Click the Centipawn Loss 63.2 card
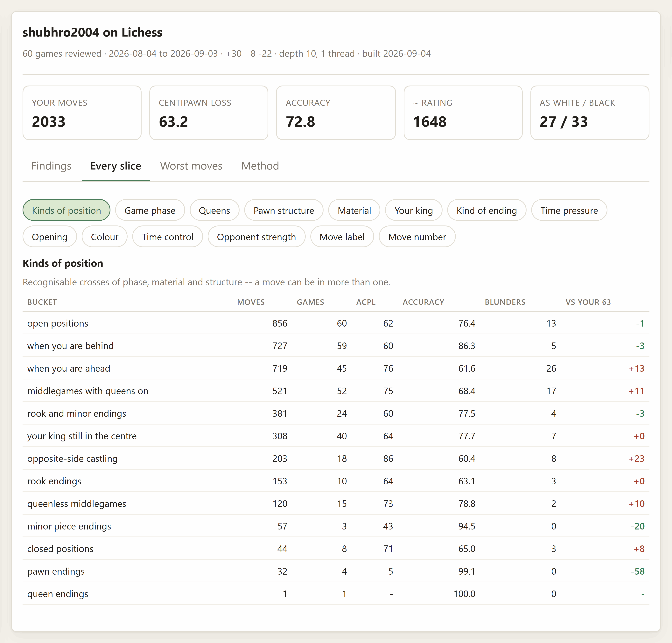 [x=209, y=113]
